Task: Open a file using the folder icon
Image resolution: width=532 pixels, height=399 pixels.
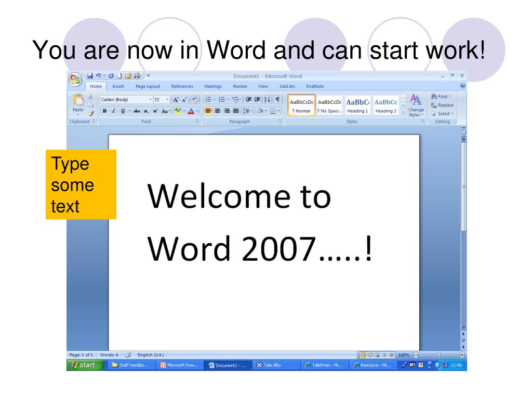Action: coord(128,76)
